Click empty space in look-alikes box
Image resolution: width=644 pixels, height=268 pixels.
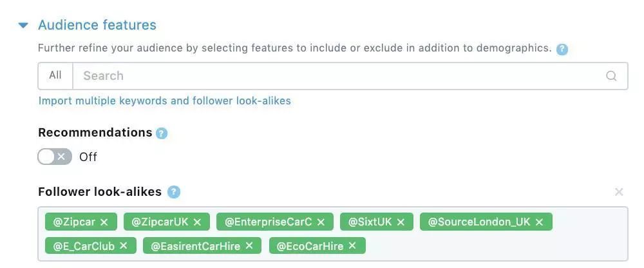pyautogui.click(x=489, y=246)
